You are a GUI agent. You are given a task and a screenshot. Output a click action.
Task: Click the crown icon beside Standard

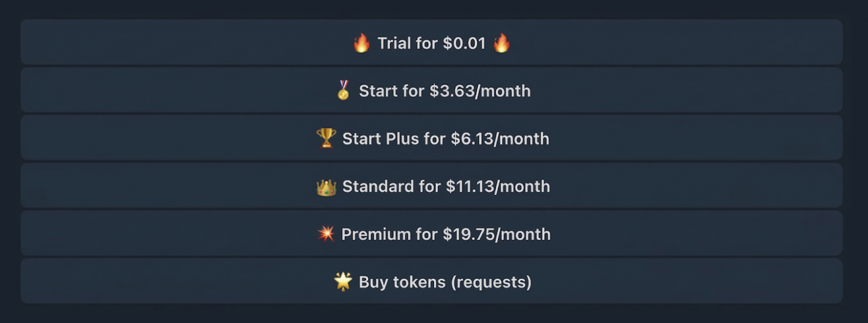(x=326, y=187)
